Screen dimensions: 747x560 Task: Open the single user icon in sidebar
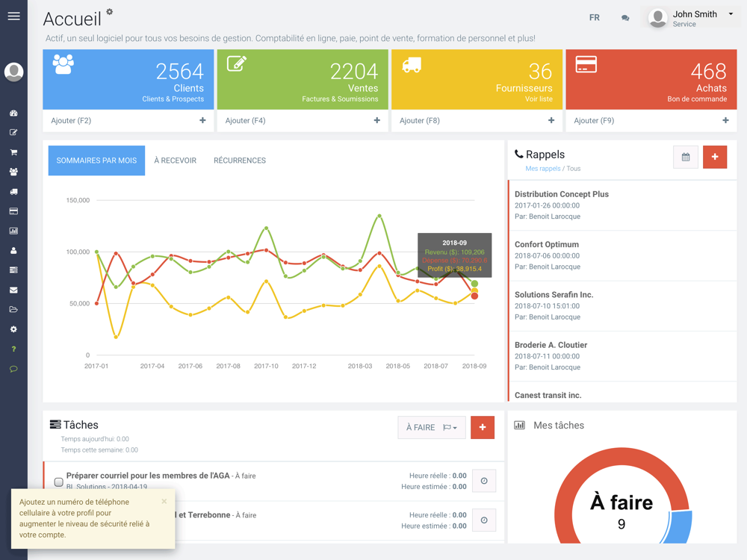(13, 250)
